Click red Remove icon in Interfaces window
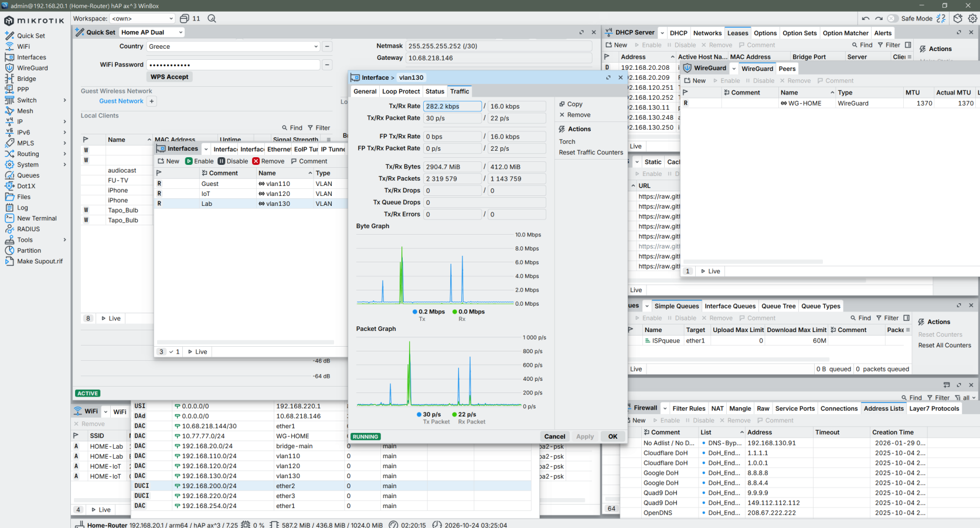The width and height of the screenshot is (980, 528). [x=256, y=161]
